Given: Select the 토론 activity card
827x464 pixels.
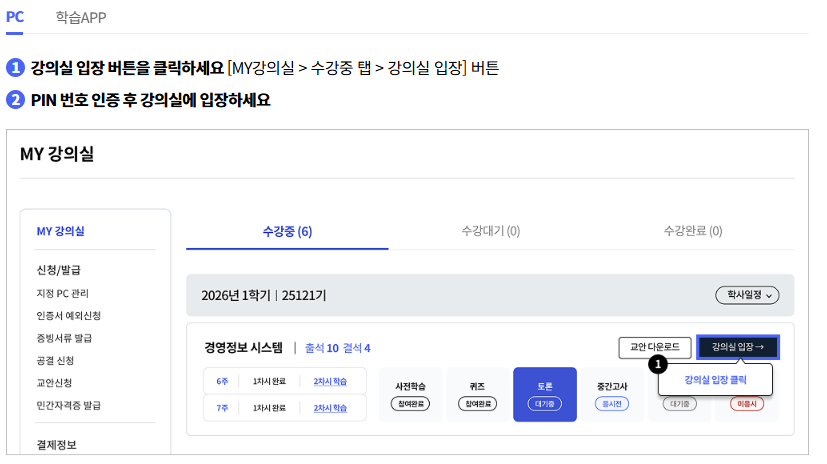Looking at the screenshot, I should coord(544,394).
